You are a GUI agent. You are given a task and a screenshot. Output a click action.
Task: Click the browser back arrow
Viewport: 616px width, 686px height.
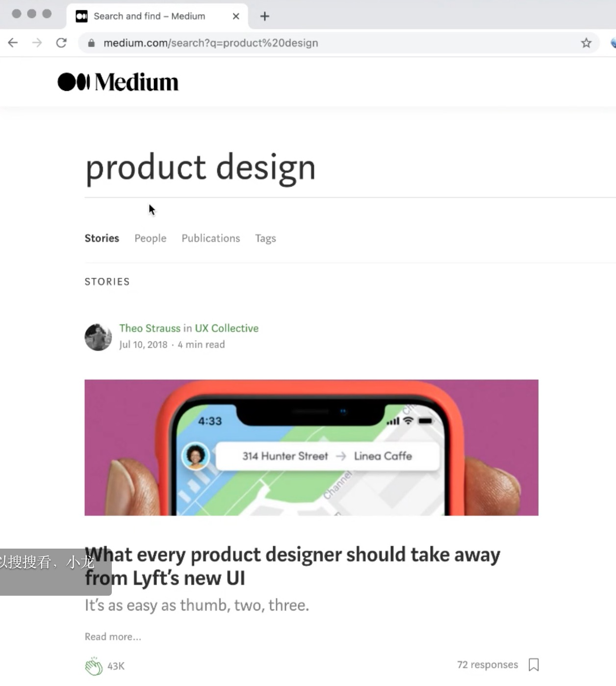(13, 43)
